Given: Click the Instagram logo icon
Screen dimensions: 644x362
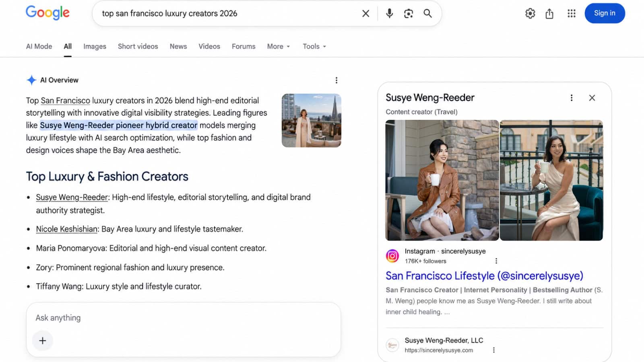Looking at the screenshot, I should point(392,256).
